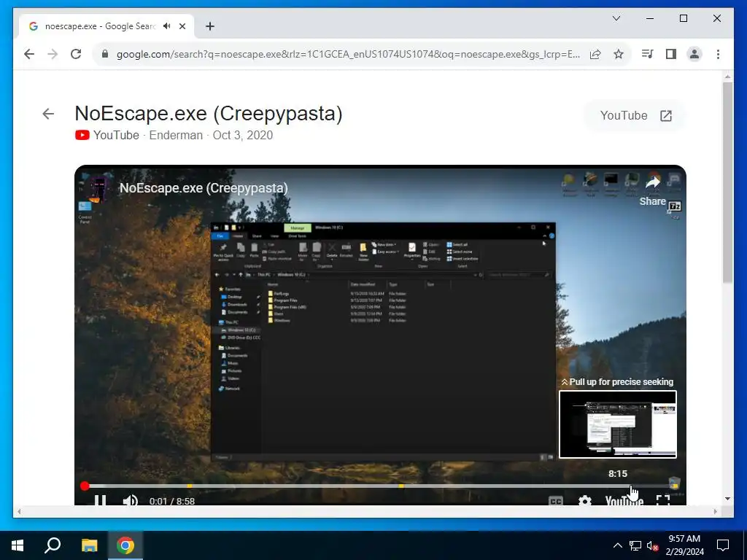Open the Windows notification center
This screenshot has height=560, width=747.
(723, 545)
